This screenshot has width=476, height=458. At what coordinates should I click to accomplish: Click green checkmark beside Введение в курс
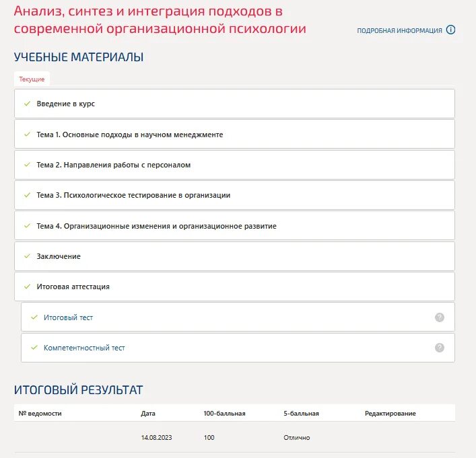[27, 104]
